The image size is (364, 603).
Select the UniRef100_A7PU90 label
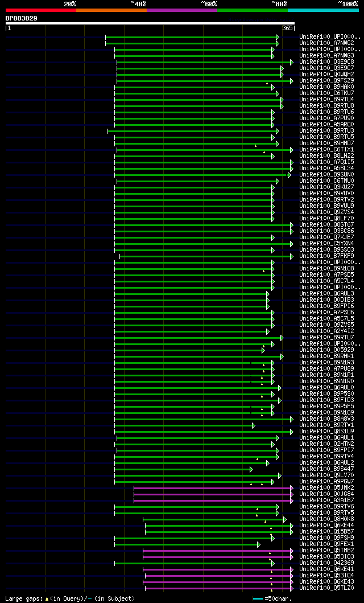(x=327, y=118)
